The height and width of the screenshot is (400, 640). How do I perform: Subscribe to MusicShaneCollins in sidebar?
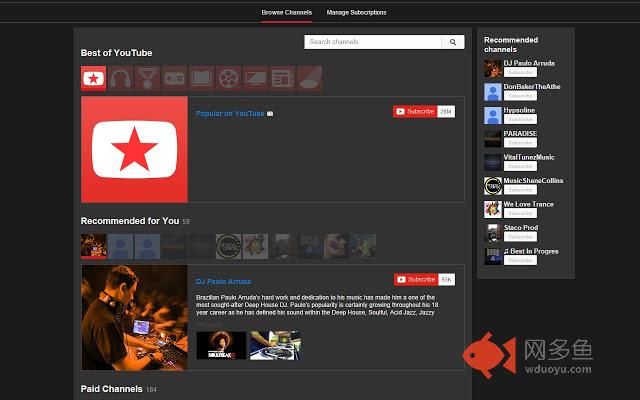520,190
